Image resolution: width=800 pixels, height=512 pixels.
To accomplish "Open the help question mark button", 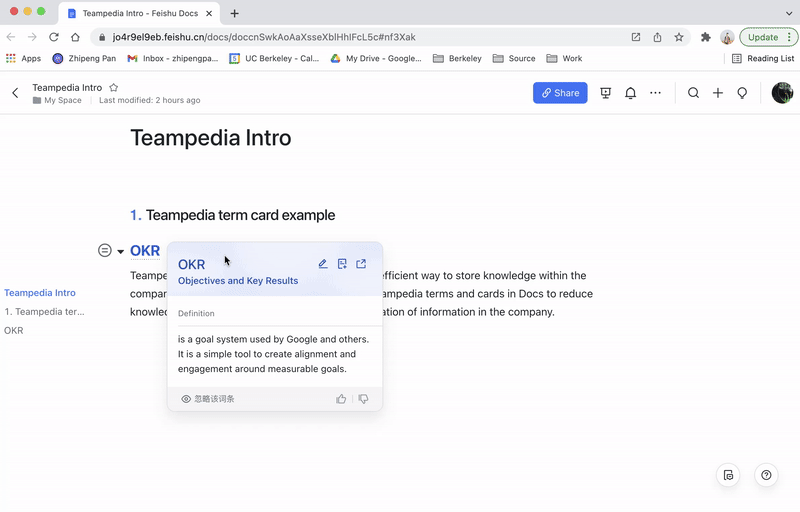I will 766,475.
